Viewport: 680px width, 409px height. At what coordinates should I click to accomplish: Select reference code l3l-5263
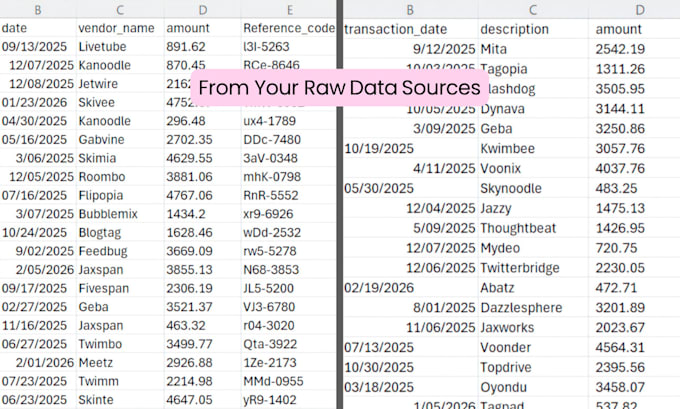click(x=288, y=47)
